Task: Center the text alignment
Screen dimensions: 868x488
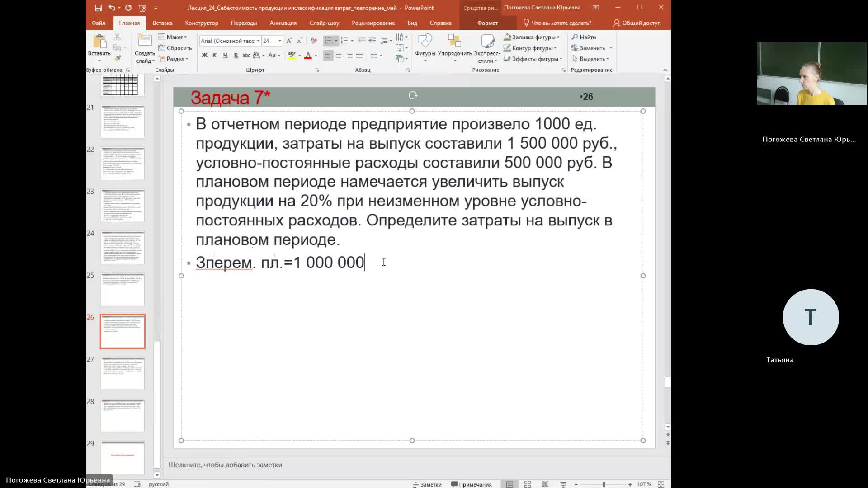Action: 339,55
